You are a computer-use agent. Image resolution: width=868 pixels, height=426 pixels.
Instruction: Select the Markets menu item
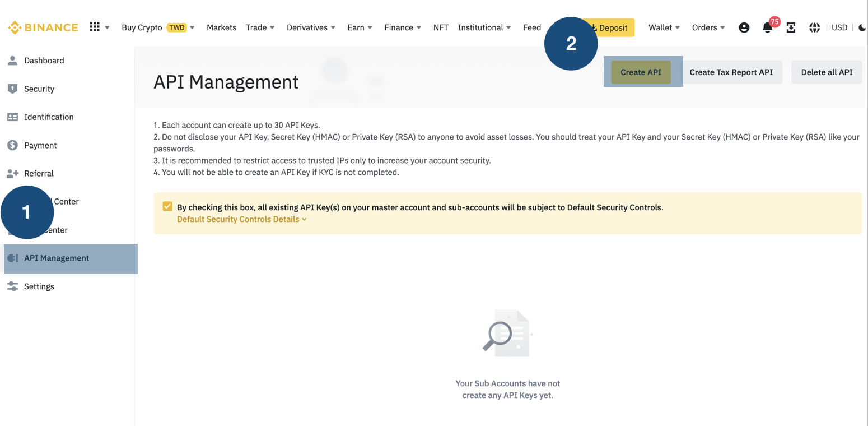click(x=221, y=27)
